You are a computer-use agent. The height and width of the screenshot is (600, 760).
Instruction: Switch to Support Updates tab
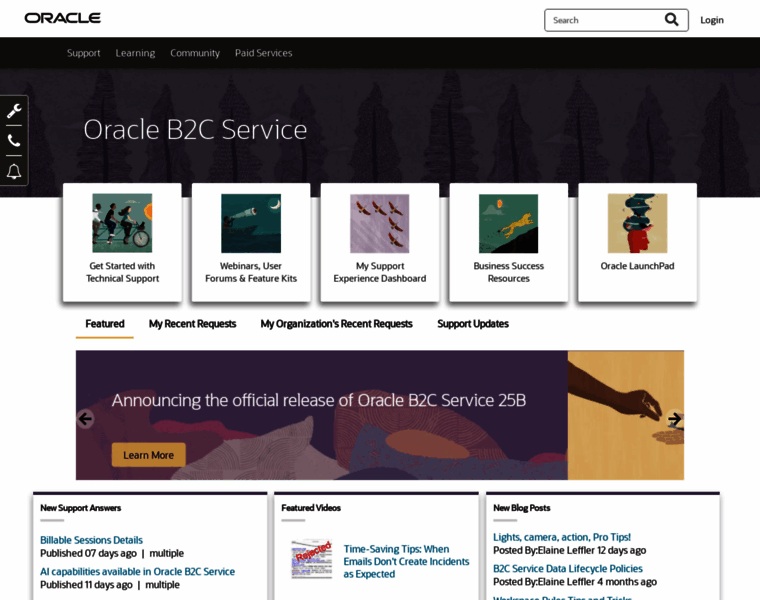[473, 324]
